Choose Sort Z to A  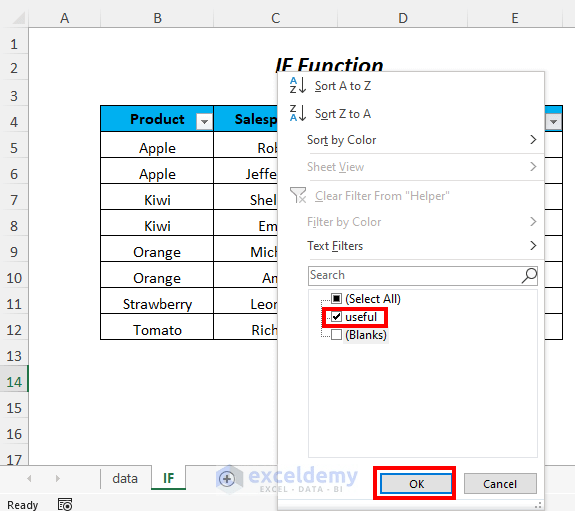click(343, 114)
